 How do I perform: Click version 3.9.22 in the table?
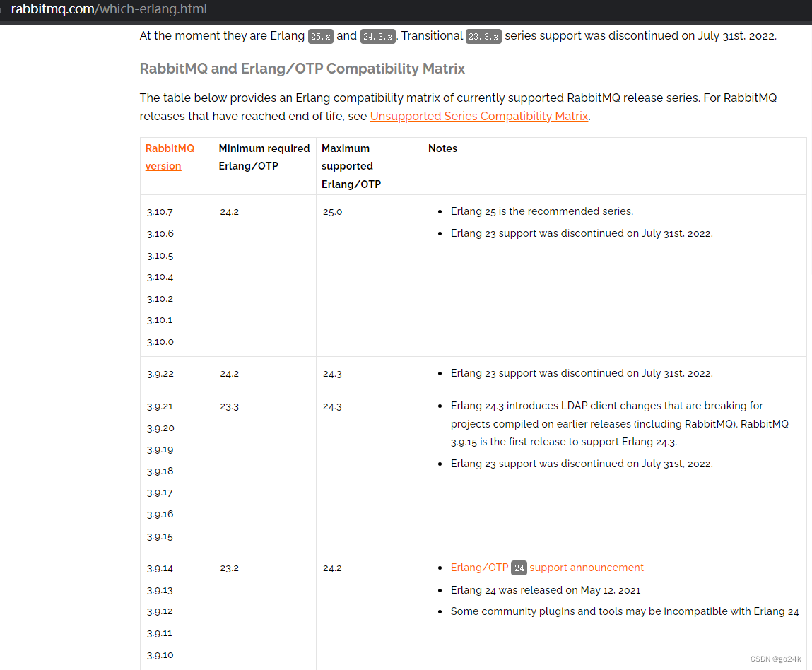point(160,373)
